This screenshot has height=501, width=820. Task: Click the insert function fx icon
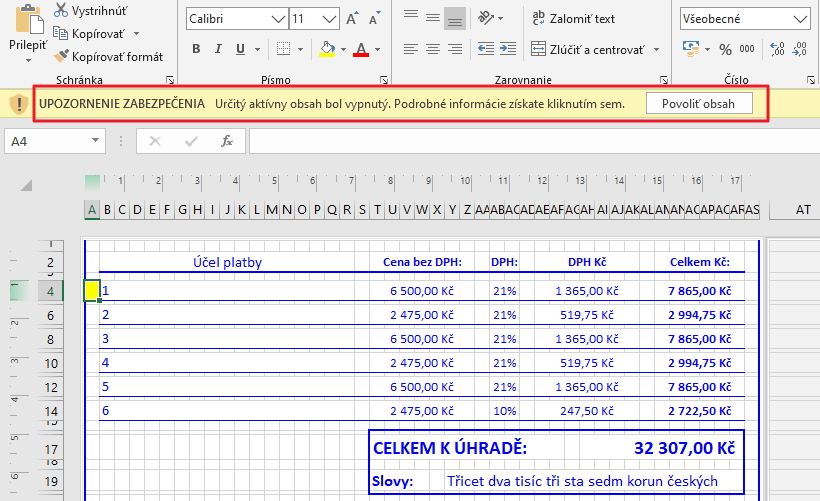pyautogui.click(x=227, y=141)
